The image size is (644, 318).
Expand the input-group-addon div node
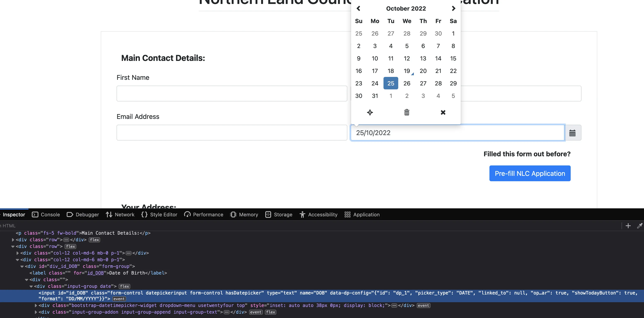[x=36, y=312]
